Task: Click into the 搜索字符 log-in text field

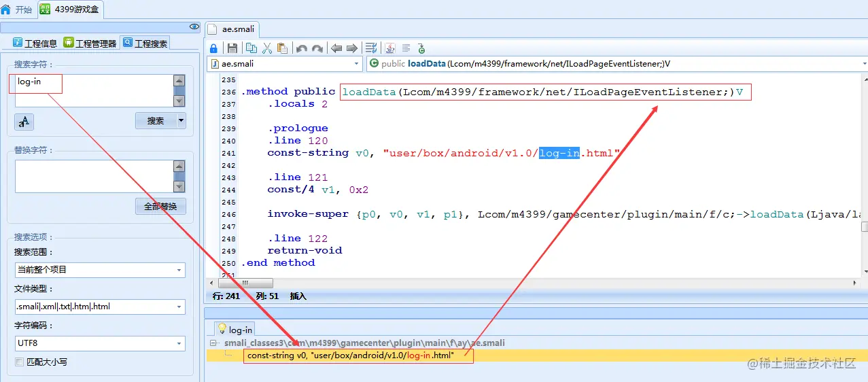Action: click(94, 90)
